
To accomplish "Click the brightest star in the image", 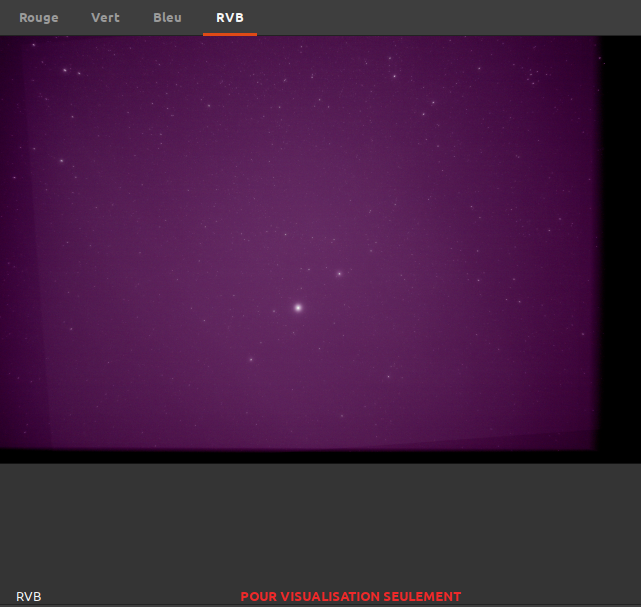I will 298,308.
